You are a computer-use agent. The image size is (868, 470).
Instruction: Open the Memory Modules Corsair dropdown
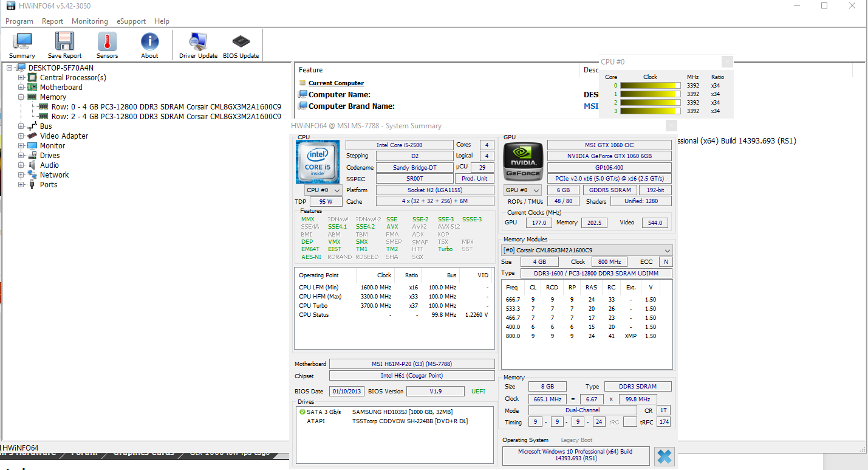tap(587, 251)
